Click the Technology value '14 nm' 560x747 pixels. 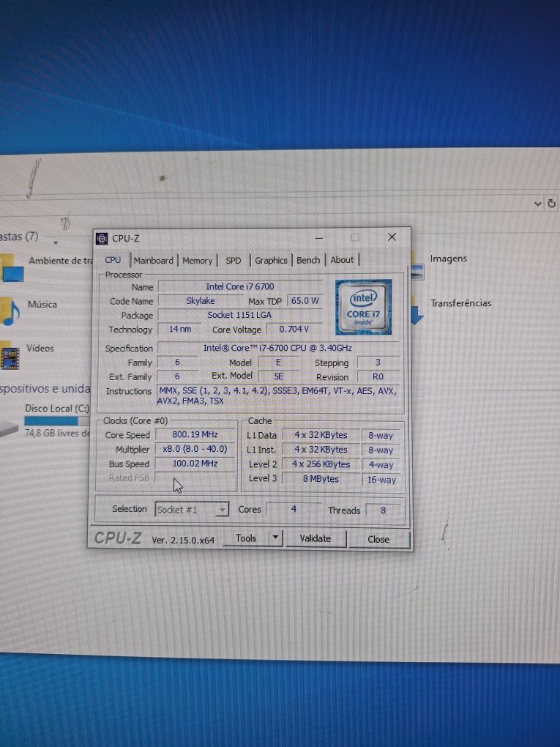click(x=180, y=329)
